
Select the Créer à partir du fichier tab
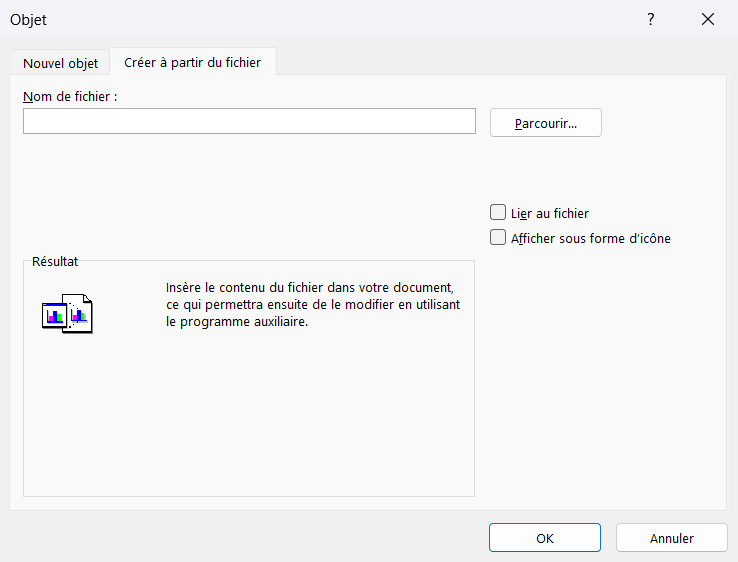click(193, 62)
